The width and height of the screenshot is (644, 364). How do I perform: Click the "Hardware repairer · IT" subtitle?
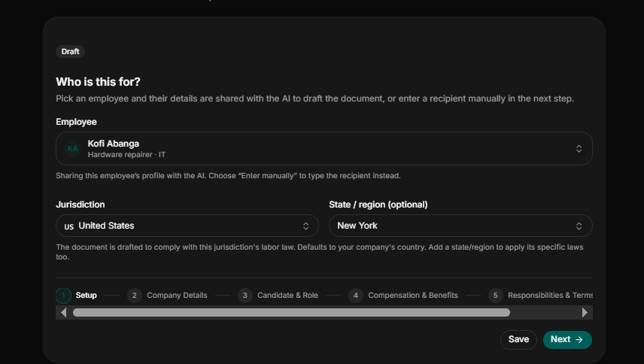coord(126,155)
